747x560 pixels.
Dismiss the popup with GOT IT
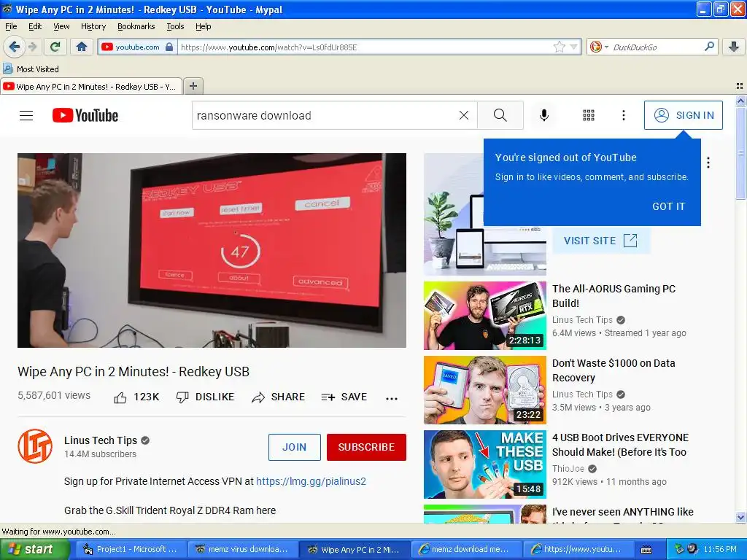point(668,206)
